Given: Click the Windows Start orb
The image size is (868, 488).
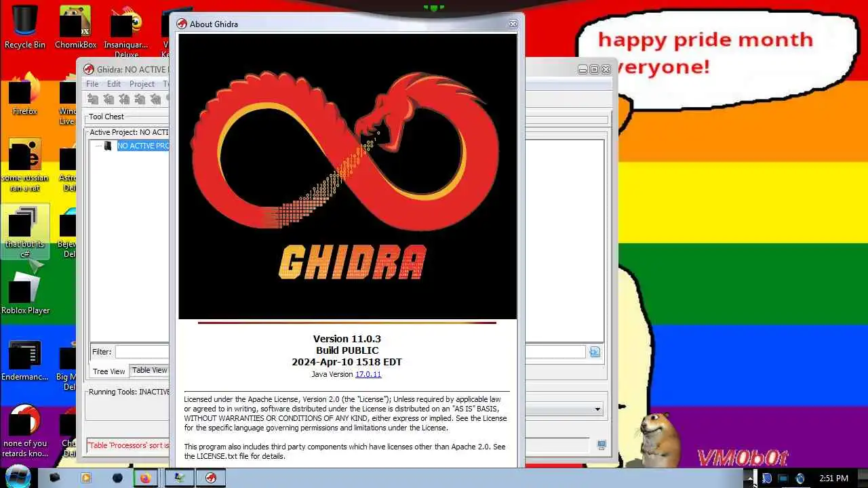Looking at the screenshot, I should click(18, 476).
